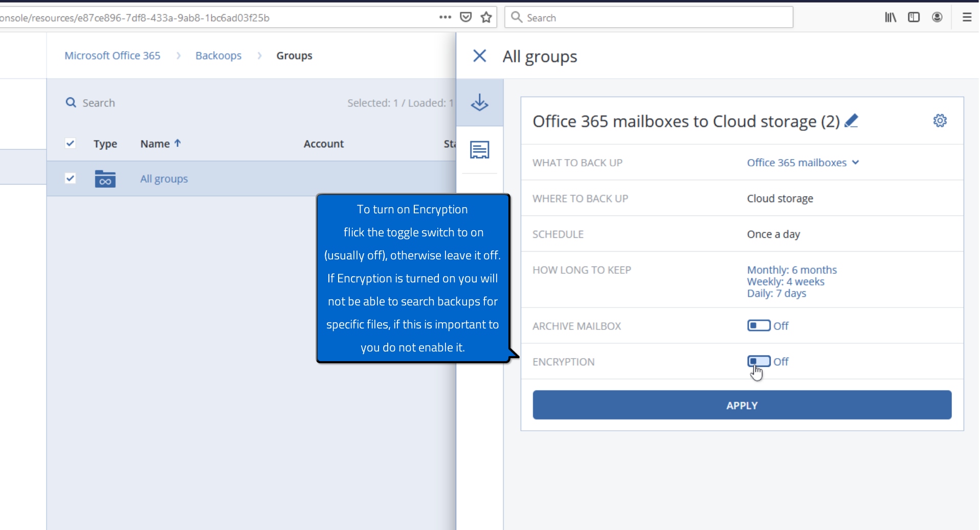Open Firefox account icon
The height and width of the screenshot is (530, 980).
(x=937, y=17)
